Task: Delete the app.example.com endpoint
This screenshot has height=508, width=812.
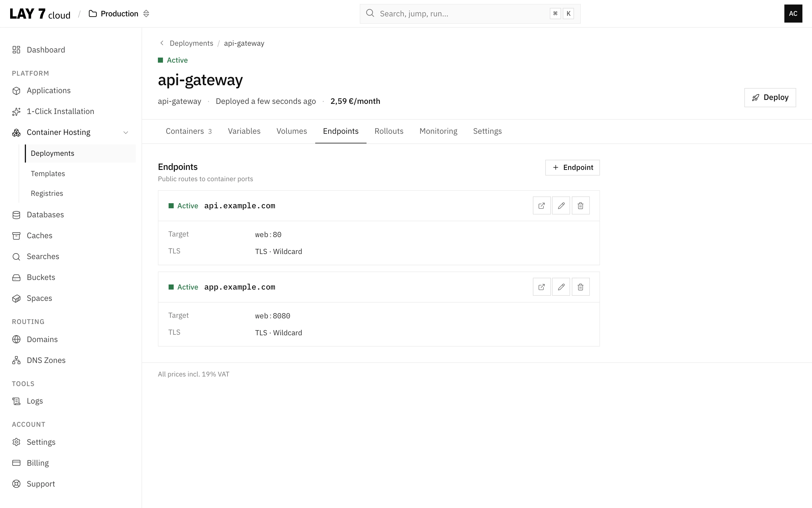Action: [x=581, y=287]
